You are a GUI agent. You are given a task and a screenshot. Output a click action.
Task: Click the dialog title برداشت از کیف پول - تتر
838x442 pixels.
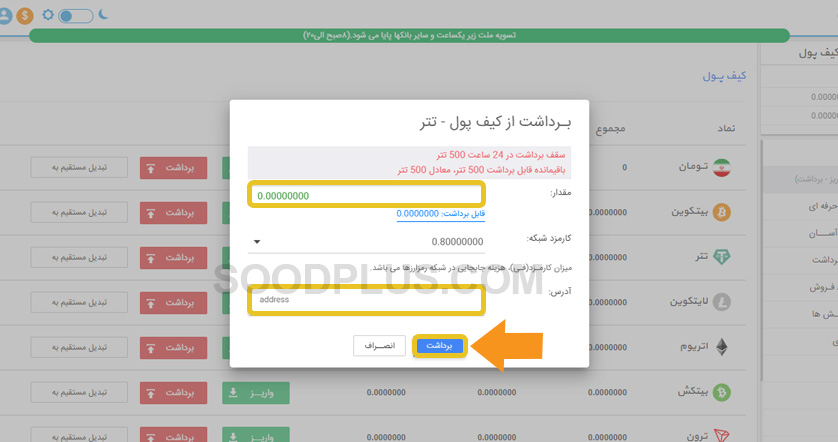pos(495,122)
